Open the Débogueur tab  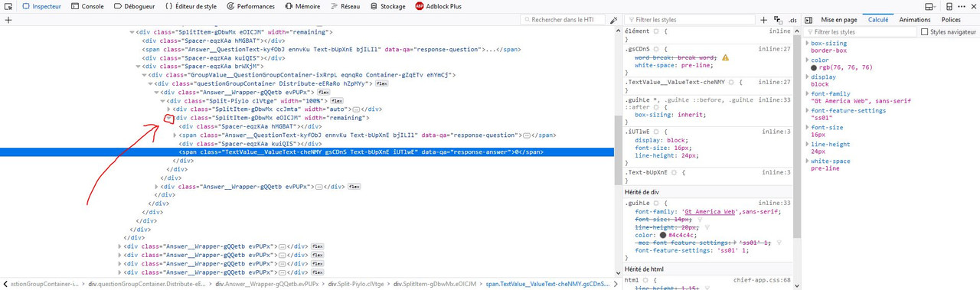(135, 6)
